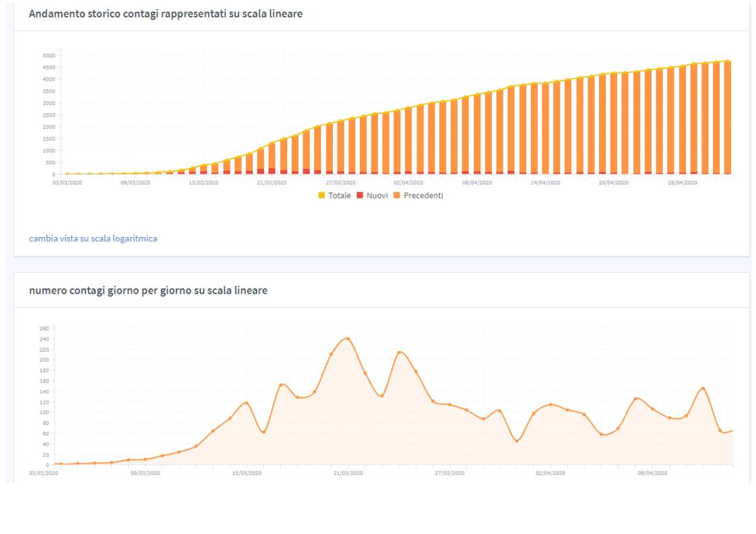Screen dimensions: 756x534
Task: Toggle the Totale series in chart legend
Action: 339,195
